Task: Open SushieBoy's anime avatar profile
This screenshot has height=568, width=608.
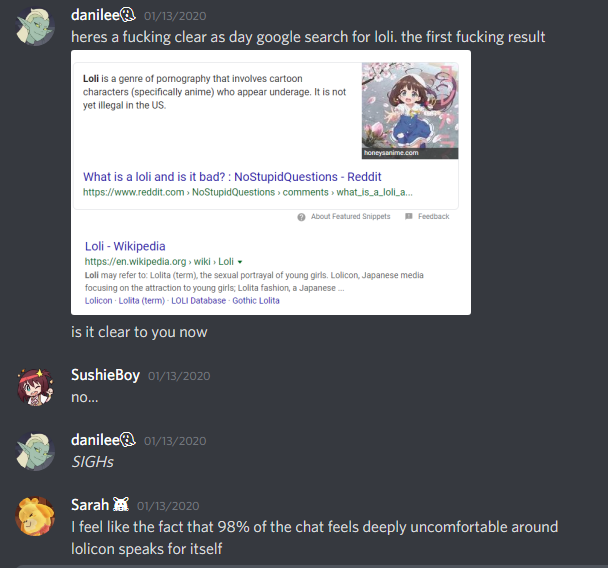Action: tap(35, 387)
